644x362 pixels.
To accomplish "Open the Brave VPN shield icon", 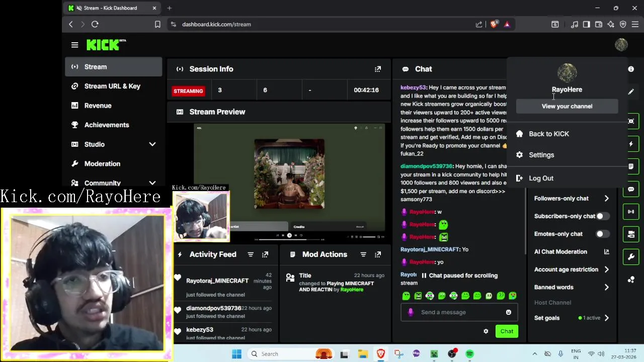I will click(x=623, y=24).
